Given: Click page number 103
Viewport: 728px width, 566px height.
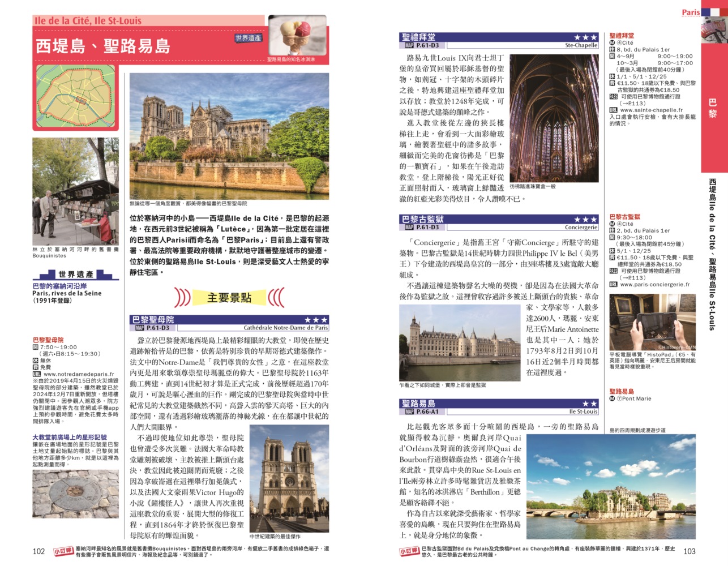Looking at the screenshot, I should click(690, 551).
